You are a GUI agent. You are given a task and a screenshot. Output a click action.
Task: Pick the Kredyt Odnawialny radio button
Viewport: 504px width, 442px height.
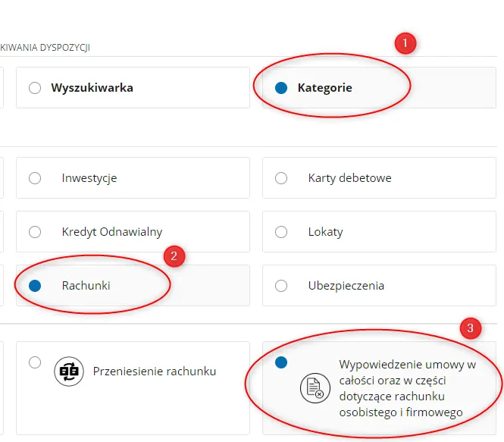tap(35, 232)
